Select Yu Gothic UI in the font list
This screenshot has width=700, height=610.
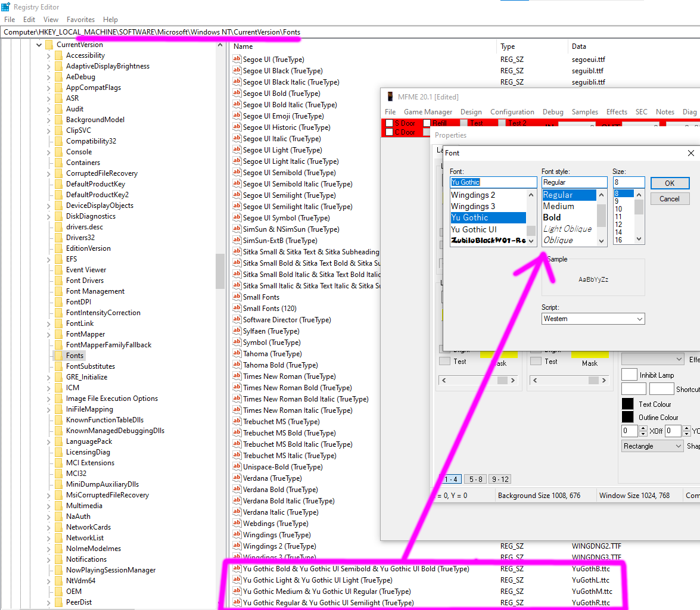[x=474, y=229]
